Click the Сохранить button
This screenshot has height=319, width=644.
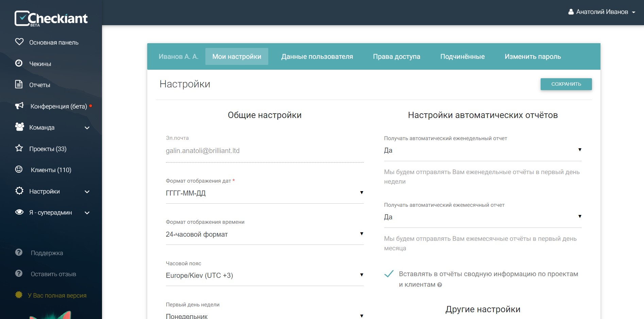point(566,84)
